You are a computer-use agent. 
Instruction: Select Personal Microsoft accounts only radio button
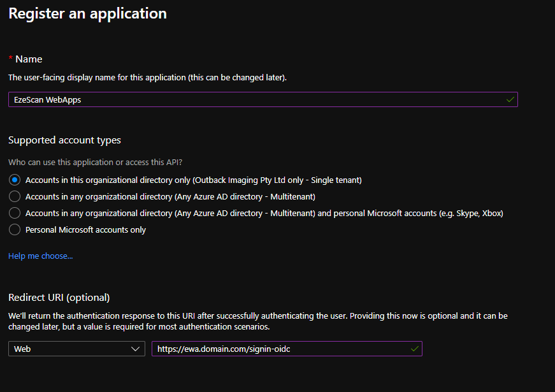pos(15,229)
